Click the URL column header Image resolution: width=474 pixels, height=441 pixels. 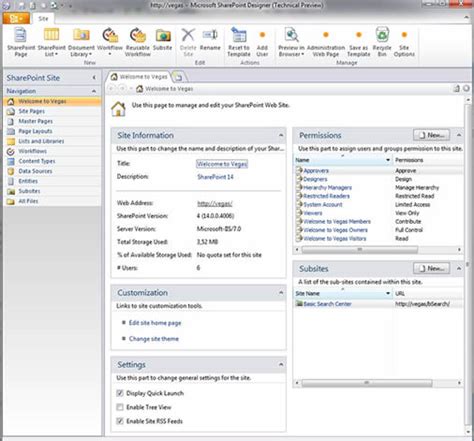(x=428, y=294)
